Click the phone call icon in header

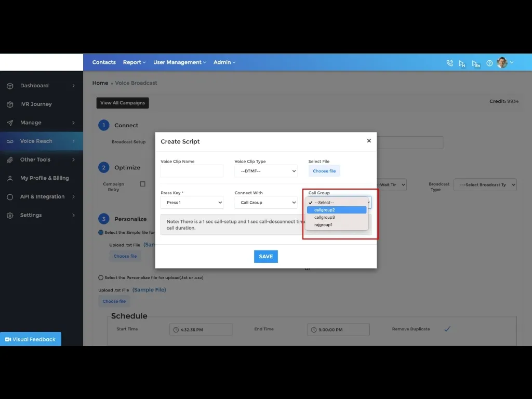pos(449,63)
